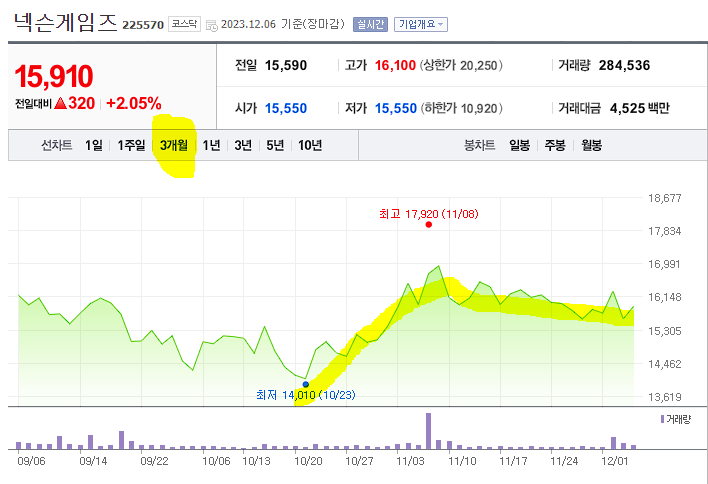Click the 거래대금 value 4,525 백만
This screenshot has height=484, width=708.
(639, 108)
